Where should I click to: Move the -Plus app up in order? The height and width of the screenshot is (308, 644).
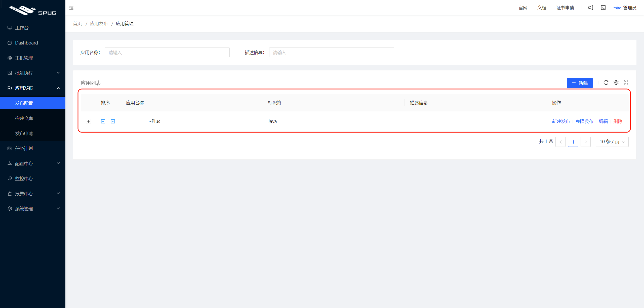[103, 121]
